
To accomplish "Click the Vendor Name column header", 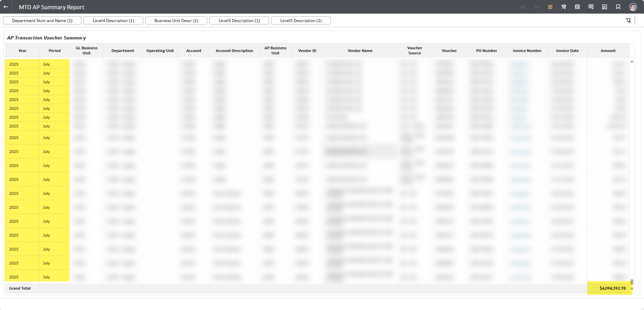I will (x=360, y=51).
